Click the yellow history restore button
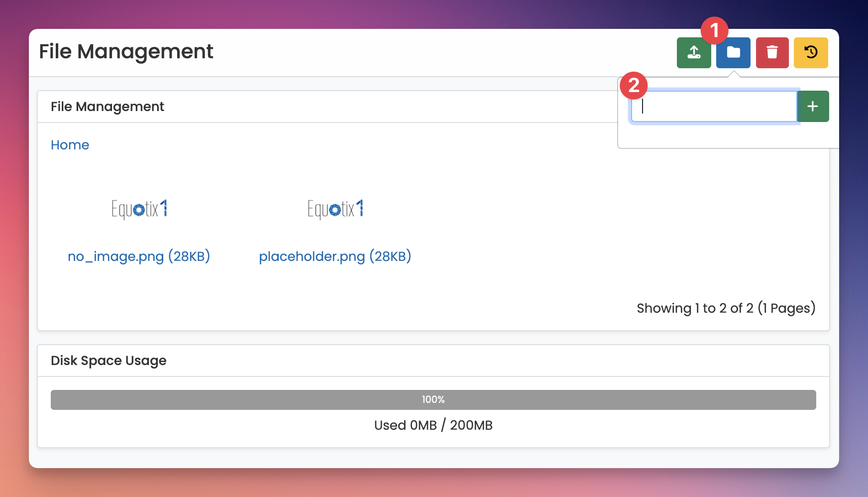The image size is (868, 497). point(810,52)
